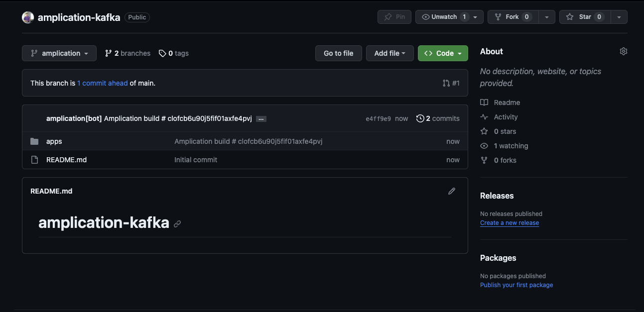Open the amplication branch selector
Screen dimensions: 644x312
pos(59,53)
